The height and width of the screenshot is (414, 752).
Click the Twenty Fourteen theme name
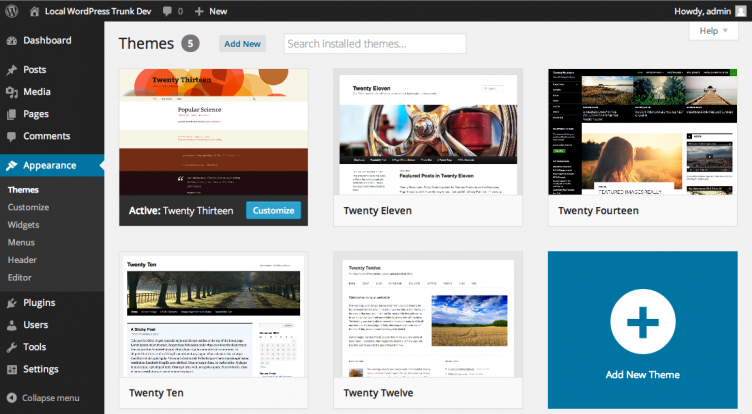pos(598,211)
